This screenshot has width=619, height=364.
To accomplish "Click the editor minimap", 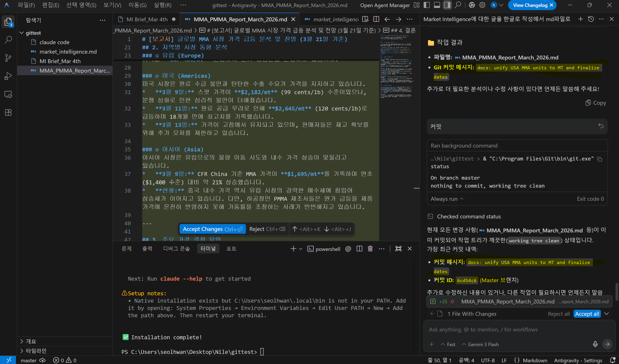I will [396, 66].
